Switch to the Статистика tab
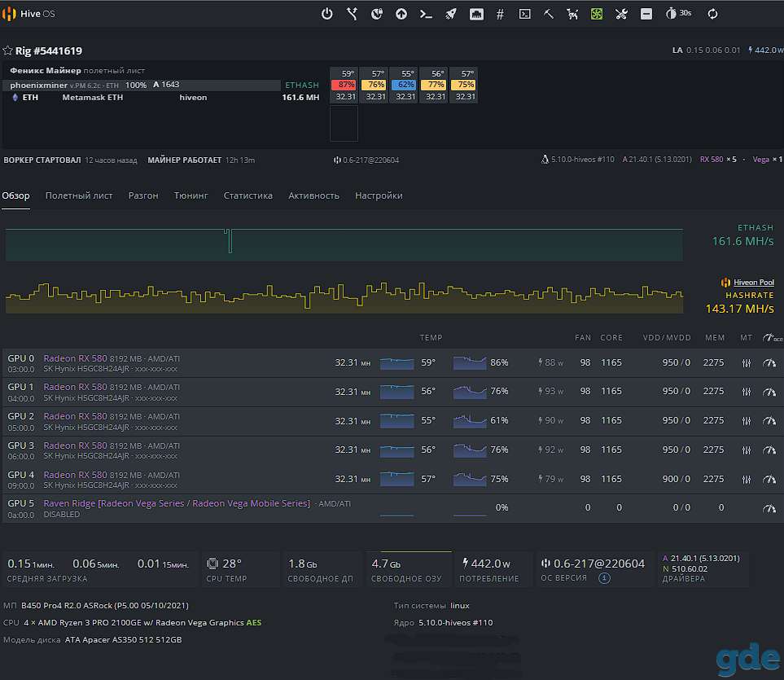The height and width of the screenshot is (680, 784). [x=248, y=195]
